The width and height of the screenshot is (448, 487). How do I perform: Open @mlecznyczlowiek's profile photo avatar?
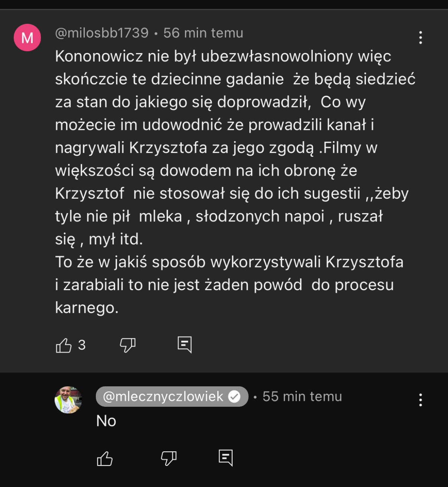(68, 400)
